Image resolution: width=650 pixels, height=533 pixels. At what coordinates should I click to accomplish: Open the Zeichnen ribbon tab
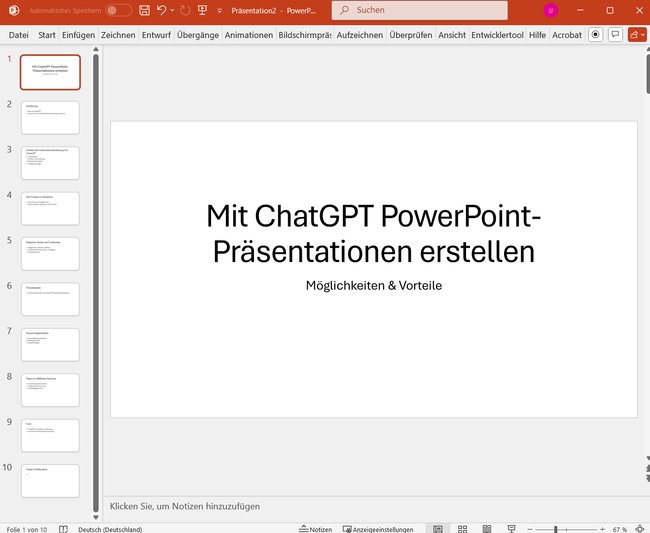coord(118,35)
